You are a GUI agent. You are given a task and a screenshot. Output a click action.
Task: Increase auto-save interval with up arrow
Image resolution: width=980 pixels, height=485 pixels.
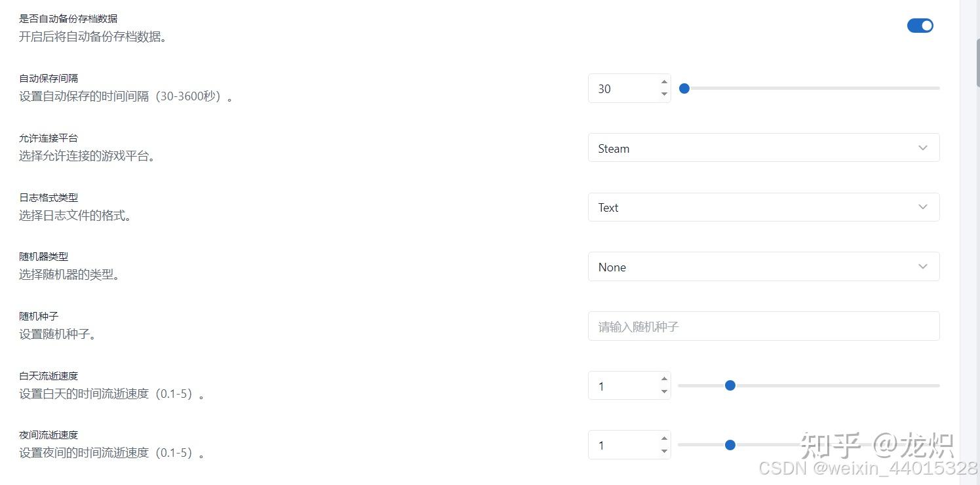click(x=664, y=82)
